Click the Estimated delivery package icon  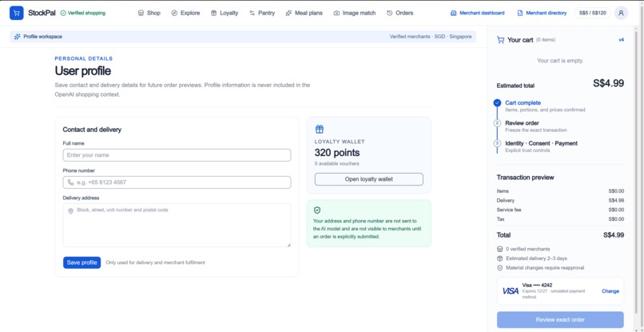pyautogui.click(x=500, y=258)
